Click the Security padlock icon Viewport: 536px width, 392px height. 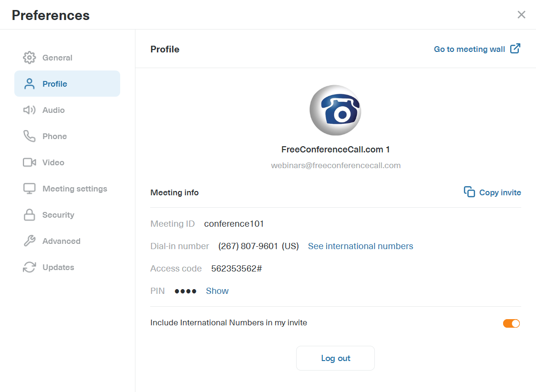pyautogui.click(x=30, y=215)
